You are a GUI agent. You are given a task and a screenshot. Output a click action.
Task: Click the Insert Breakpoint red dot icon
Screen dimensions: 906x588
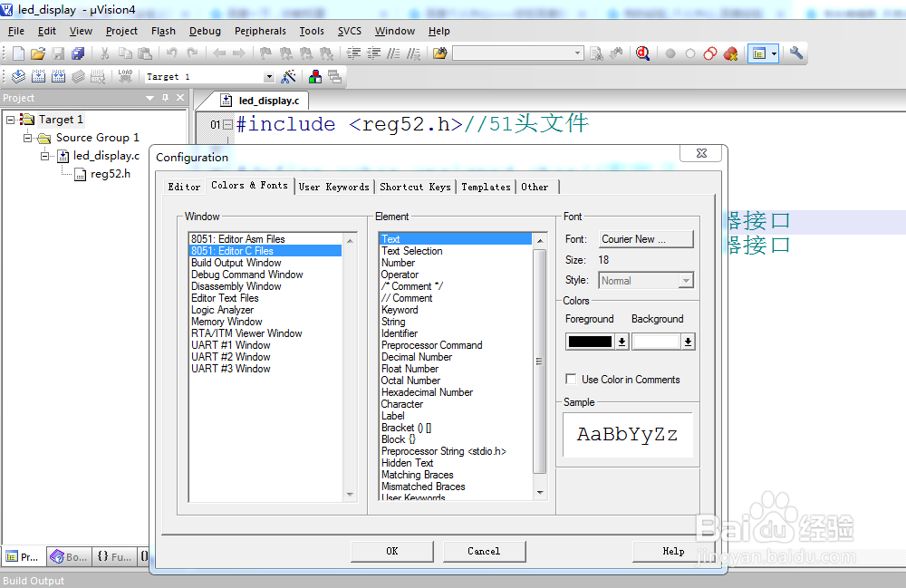[670, 53]
